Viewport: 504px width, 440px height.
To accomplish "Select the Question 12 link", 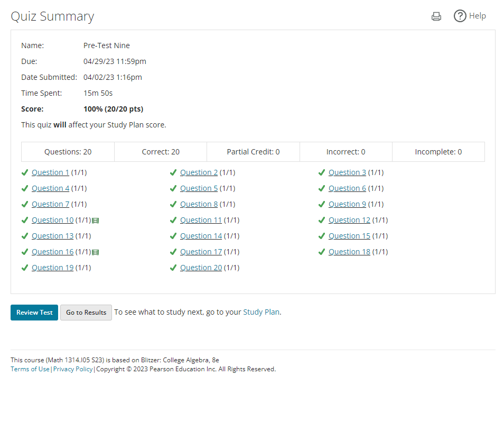I will coord(349,220).
